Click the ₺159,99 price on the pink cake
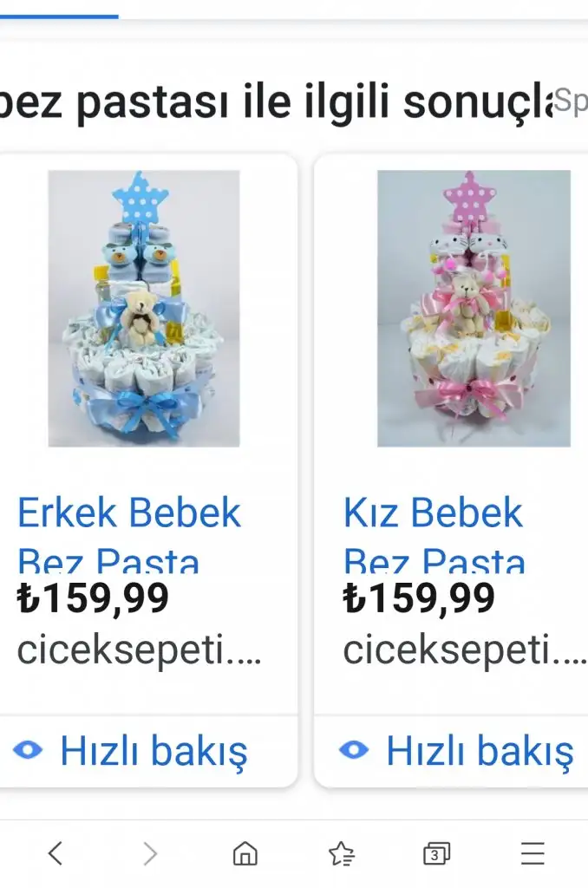The width and height of the screenshot is (588, 888). tap(419, 598)
